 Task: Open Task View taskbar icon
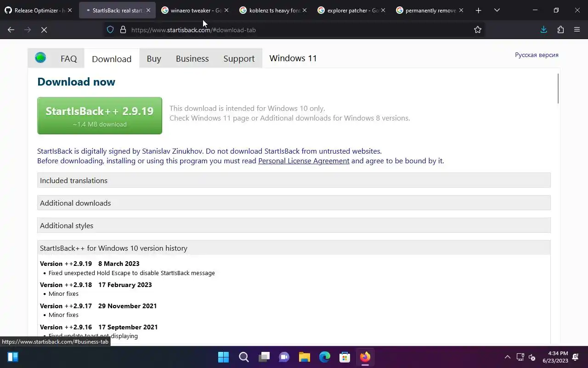(x=264, y=357)
